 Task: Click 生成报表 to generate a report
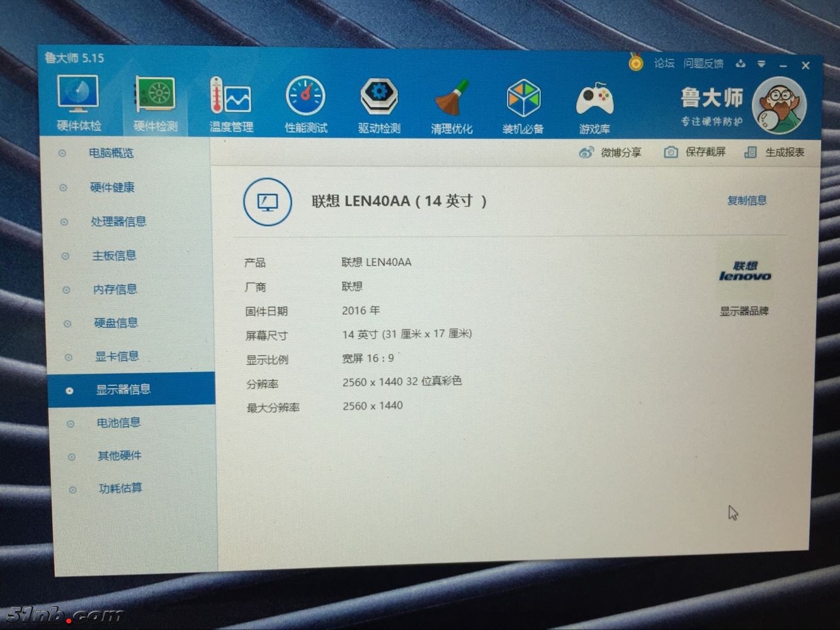click(775, 152)
